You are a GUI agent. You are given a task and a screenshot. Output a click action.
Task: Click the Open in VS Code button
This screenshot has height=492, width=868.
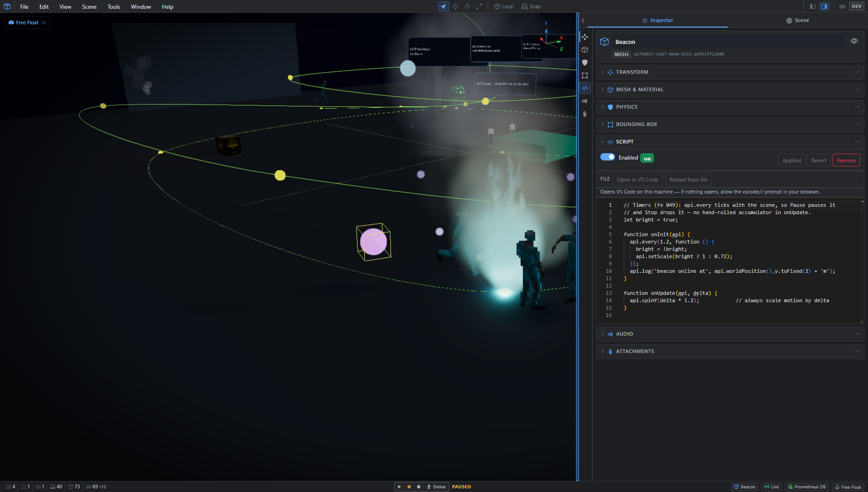[637, 180]
